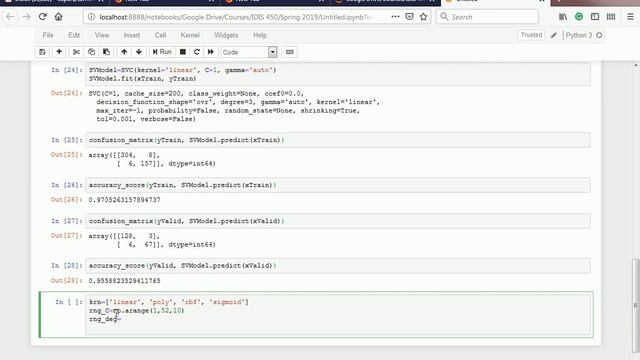Save page to Pocket icon
The width and height of the screenshot is (640, 360).
[409, 17]
